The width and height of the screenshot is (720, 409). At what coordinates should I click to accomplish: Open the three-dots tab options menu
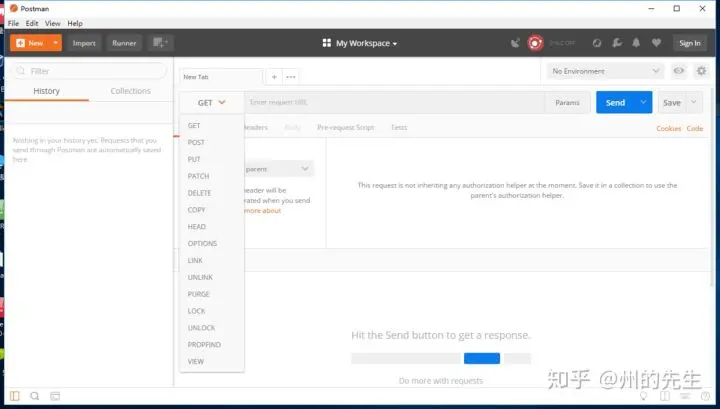pos(291,77)
